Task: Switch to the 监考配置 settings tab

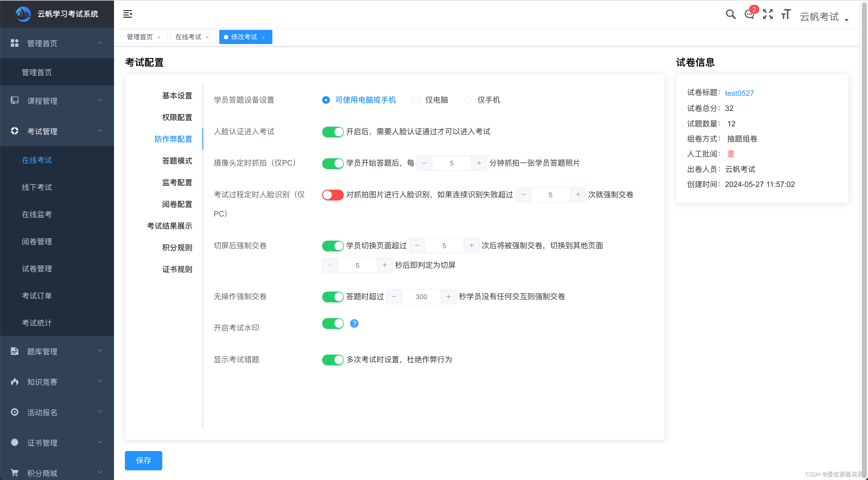Action: click(x=177, y=182)
